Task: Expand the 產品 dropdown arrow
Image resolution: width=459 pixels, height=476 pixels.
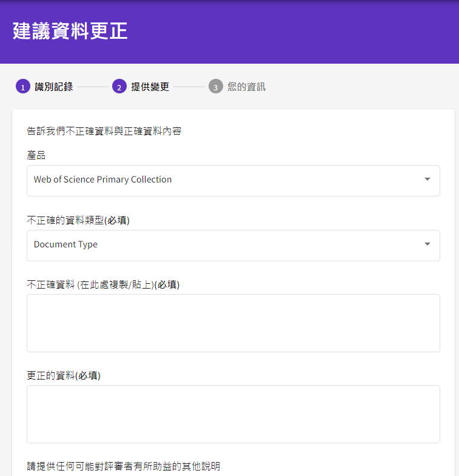Action: tap(427, 179)
